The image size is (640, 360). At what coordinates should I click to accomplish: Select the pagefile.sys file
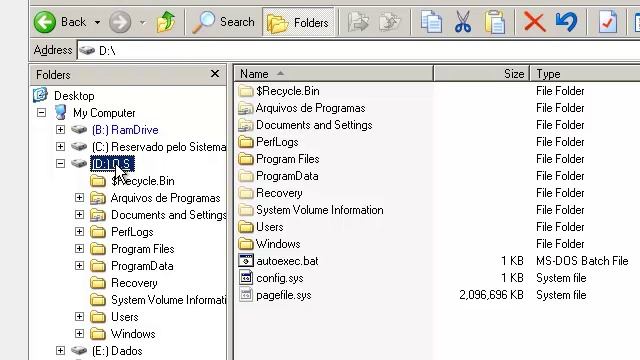click(284, 295)
